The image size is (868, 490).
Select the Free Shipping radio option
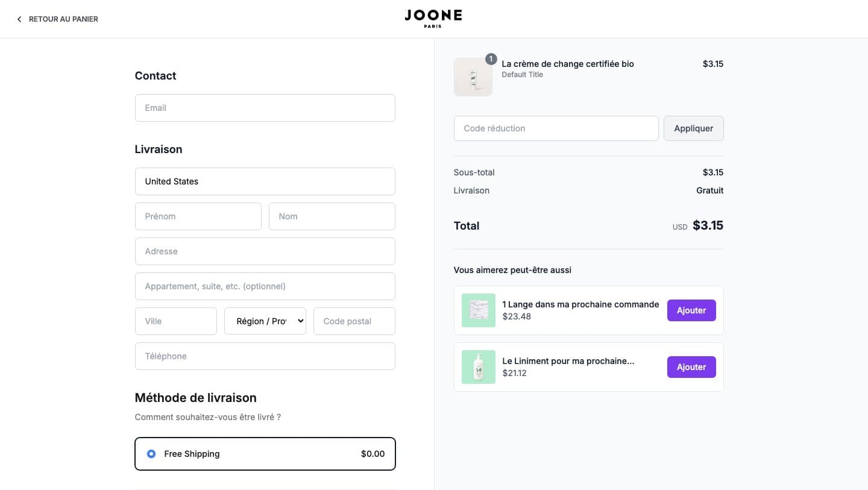click(151, 454)
